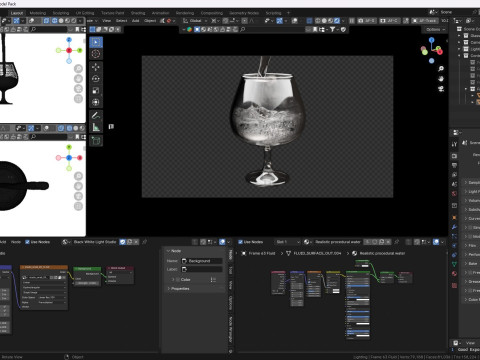Screen dimensions: 480x360
Task: Switch to Sculpting workspace tab
Action: (61, 13)
